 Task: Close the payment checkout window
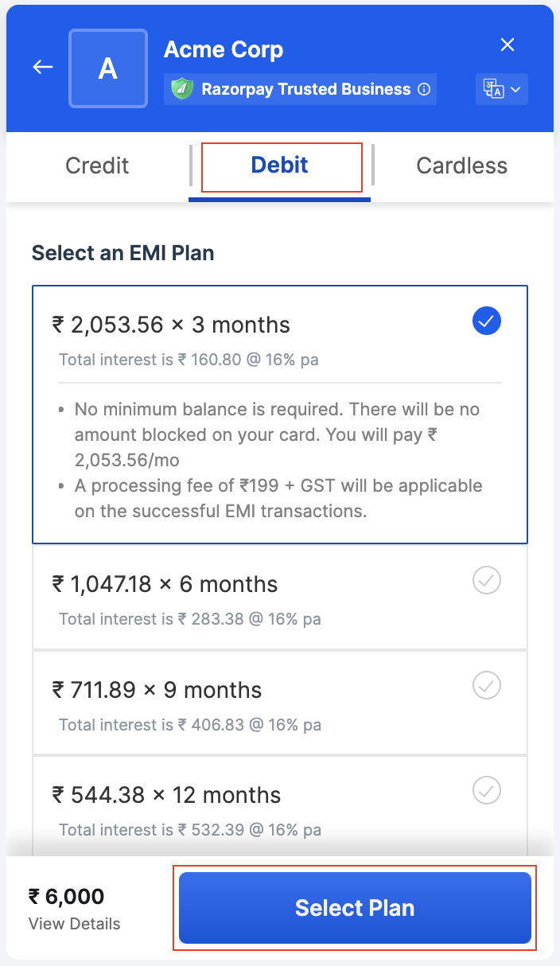(x=507, y=45)
